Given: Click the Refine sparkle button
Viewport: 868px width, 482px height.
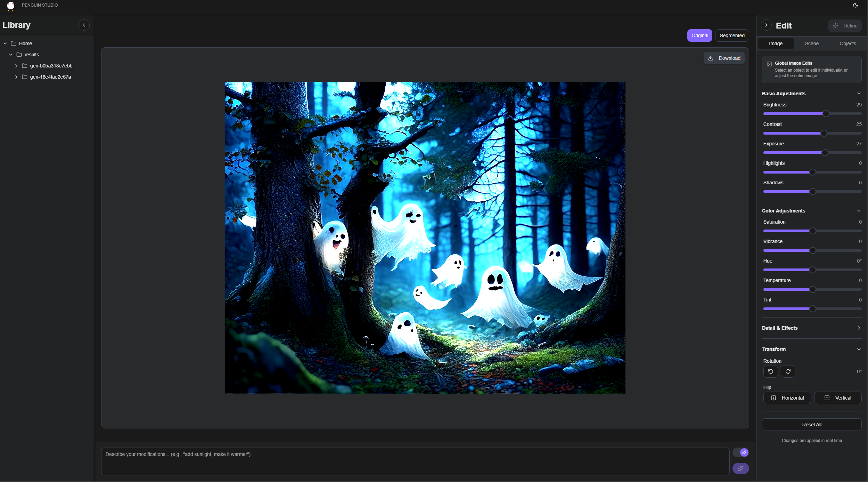Looking at the screenshot, I should point(845,26).
